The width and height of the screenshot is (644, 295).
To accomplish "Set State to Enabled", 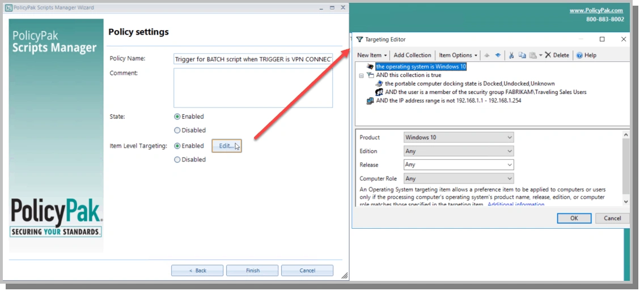I will 189,117.
